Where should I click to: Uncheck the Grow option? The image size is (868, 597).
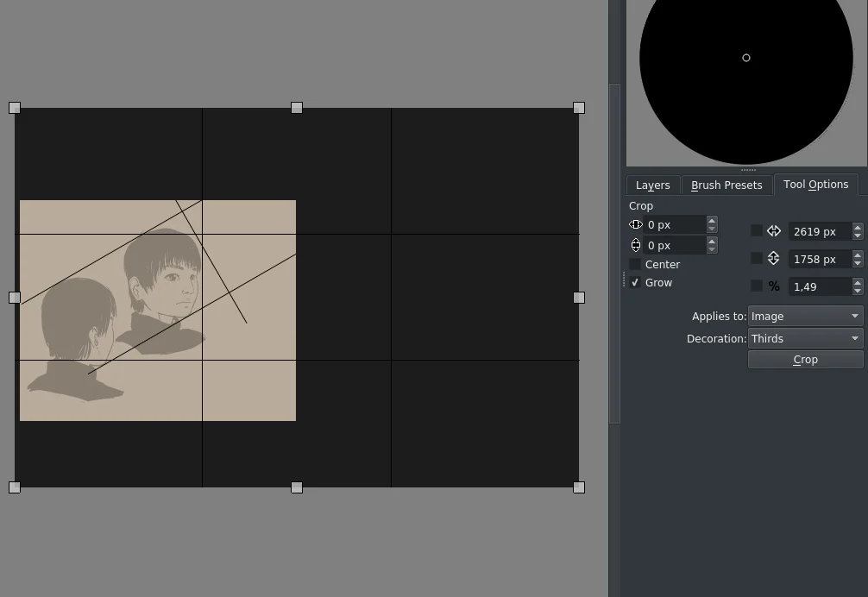click(636, 283)
